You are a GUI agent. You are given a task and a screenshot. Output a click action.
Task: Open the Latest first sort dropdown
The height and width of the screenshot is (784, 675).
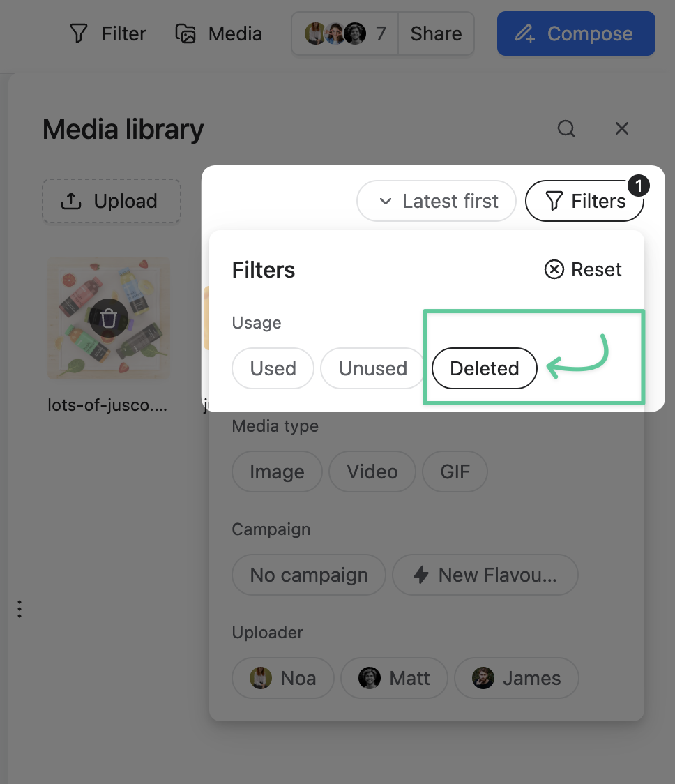click(x=437, y=202)
